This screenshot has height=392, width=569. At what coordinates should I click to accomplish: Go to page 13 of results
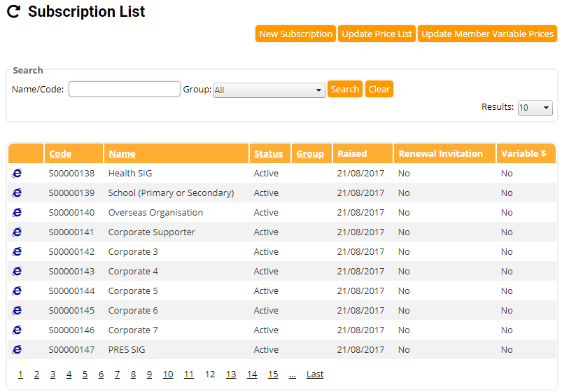tap(231, 374)
